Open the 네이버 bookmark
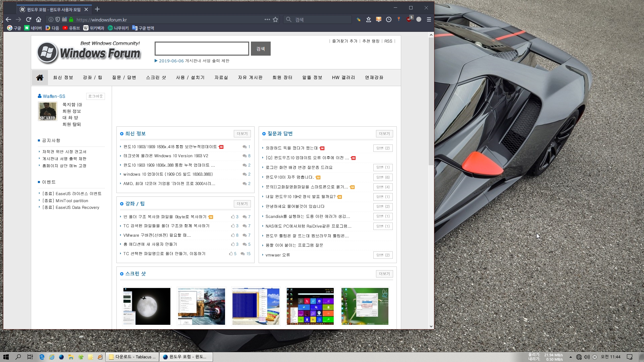Viewport: 644px width, 362px height. 33,28
